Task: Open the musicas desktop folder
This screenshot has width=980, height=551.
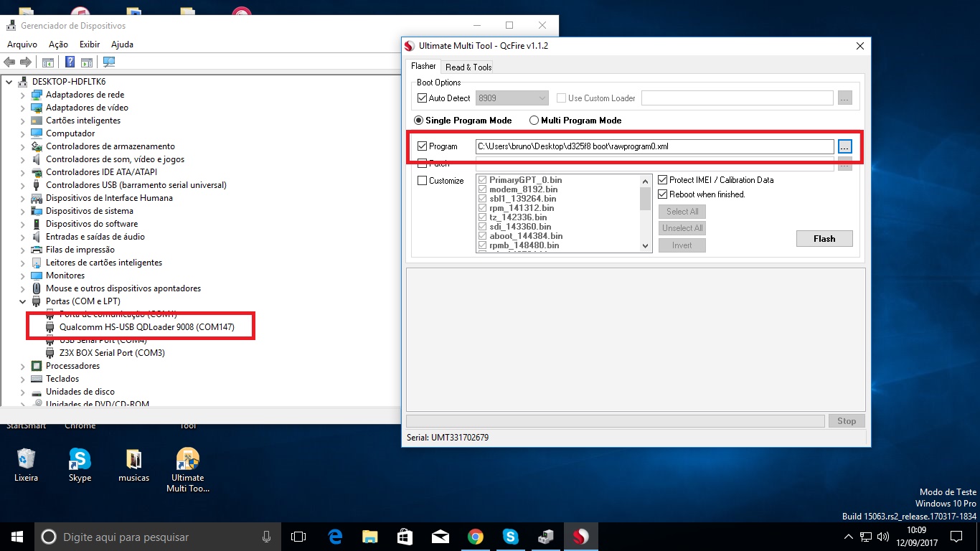Action: 134,465
